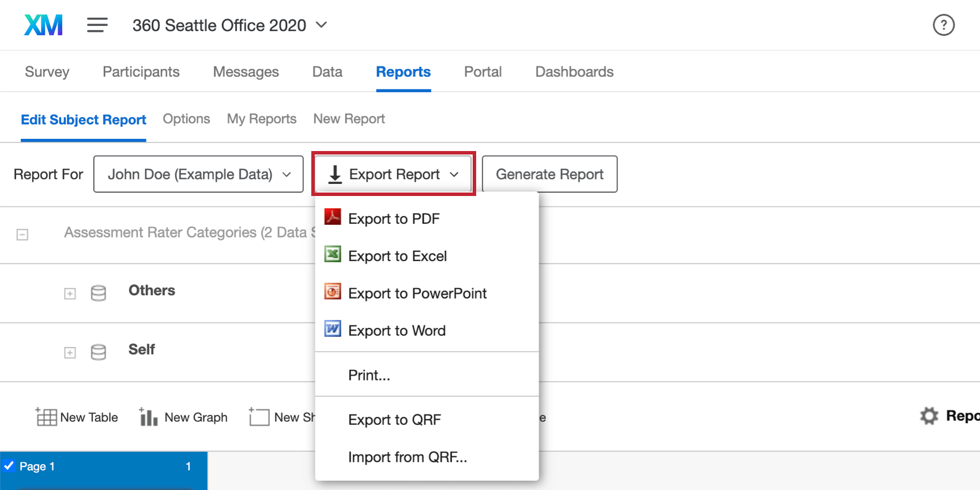Click the New Table grid icon
Screen dimensions: 980x490
46,416
